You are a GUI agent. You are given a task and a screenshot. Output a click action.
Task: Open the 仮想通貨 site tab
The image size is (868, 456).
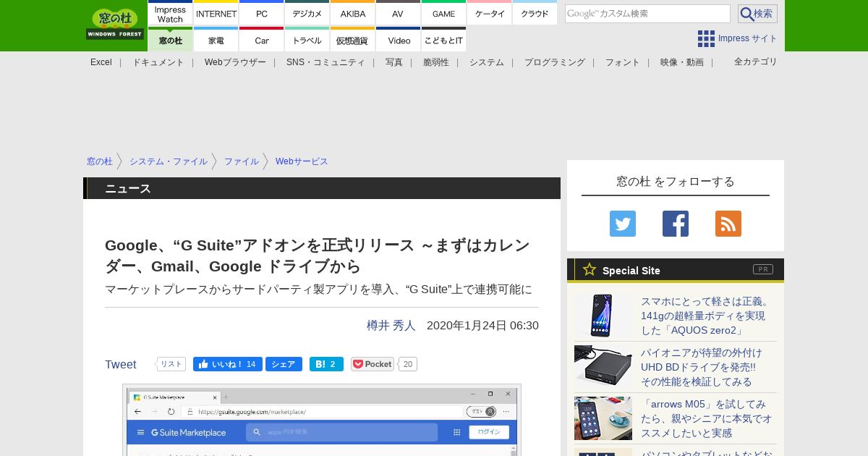click(352, 40)
